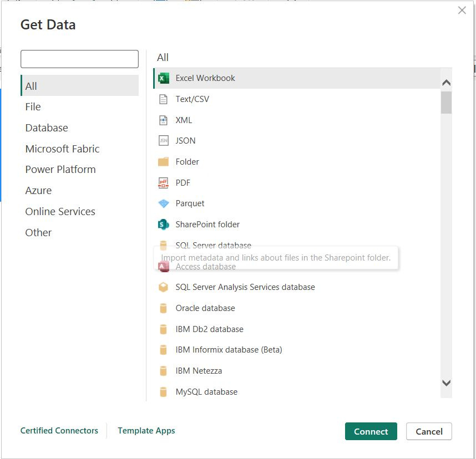Select the Access database label
This screenshot has height=459, width=476.
point(205,266)
